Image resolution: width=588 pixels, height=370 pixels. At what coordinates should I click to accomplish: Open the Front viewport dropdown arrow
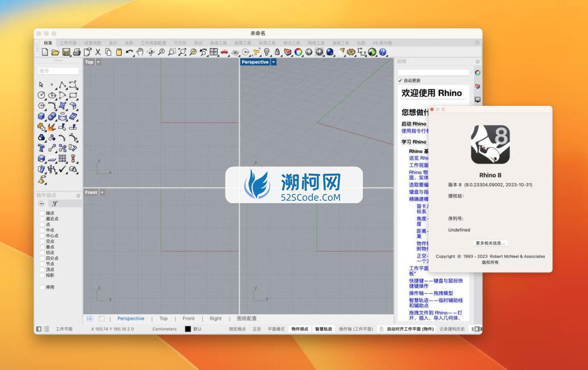102,193
